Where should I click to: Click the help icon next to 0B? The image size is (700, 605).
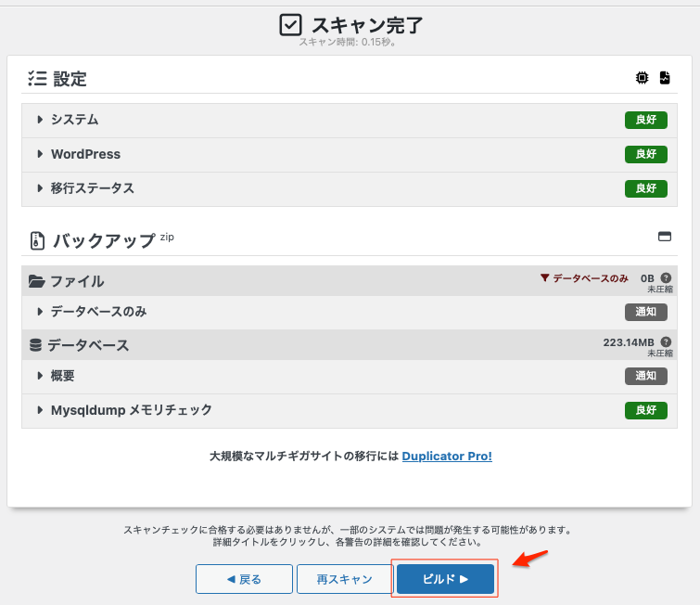pos(666,277)
